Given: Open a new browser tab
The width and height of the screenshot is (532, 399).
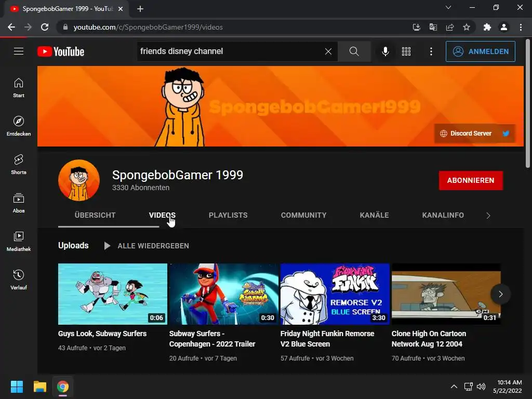Looking at the screenshot, I should (x=140, y=9).
